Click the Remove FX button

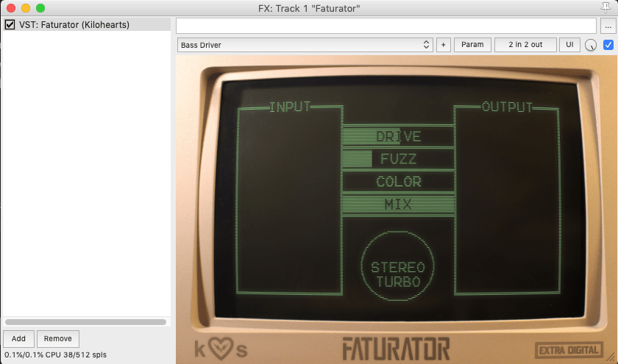click(58, 339)
